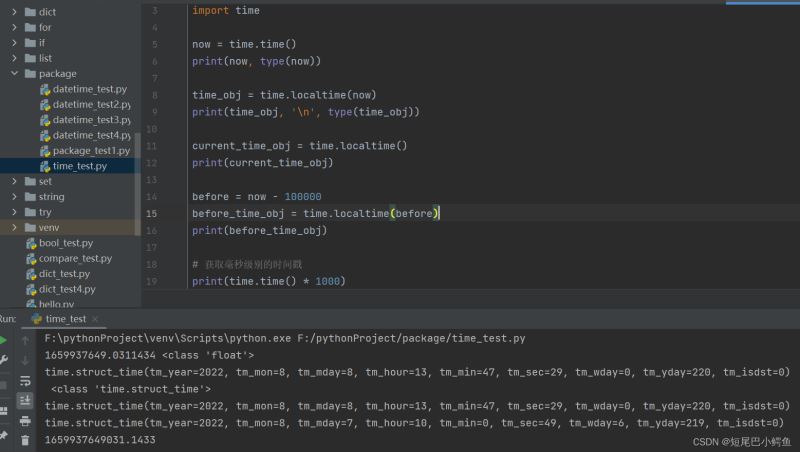
Task: Click the 'import time' code line
Action: click(x=226, y=11)
